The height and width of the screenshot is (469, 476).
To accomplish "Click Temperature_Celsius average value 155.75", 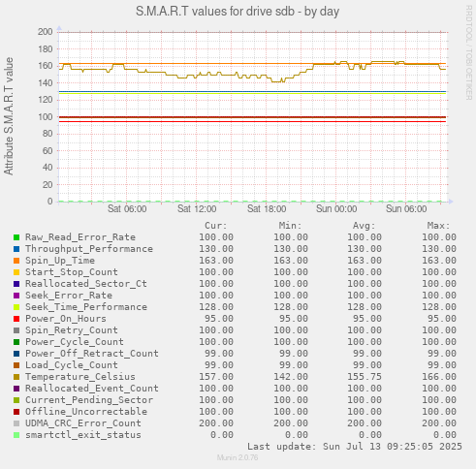I will coord(365,377).
